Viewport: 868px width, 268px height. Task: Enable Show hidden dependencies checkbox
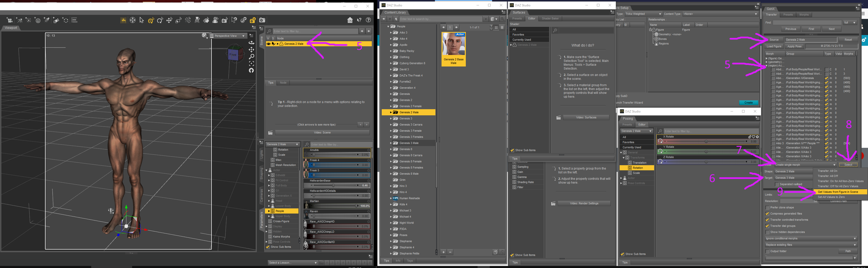pyautogui.click(x=768, y=232)
